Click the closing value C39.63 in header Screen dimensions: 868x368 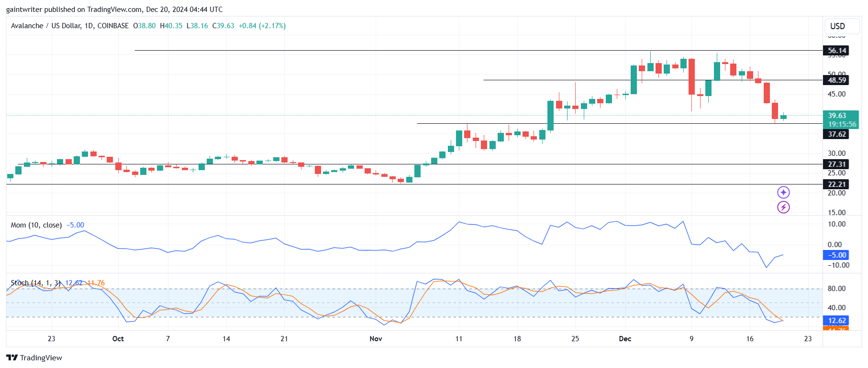[x=223, y=26]
